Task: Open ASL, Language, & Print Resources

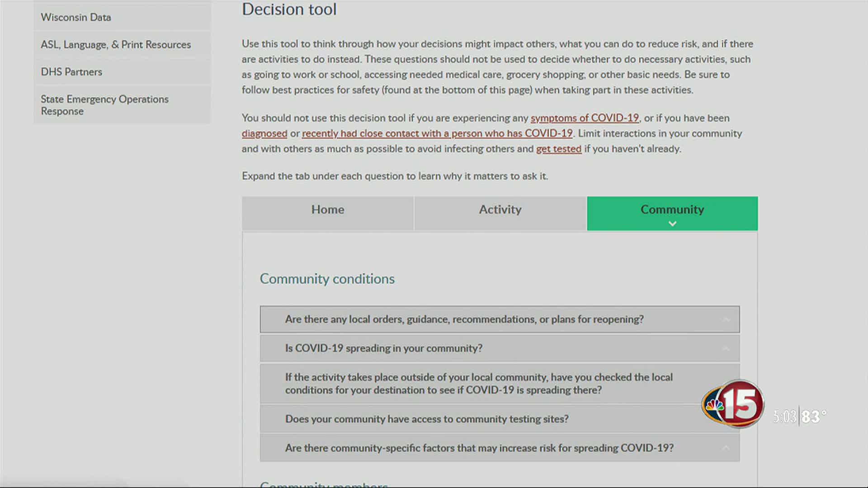Action: coord(116,45)
